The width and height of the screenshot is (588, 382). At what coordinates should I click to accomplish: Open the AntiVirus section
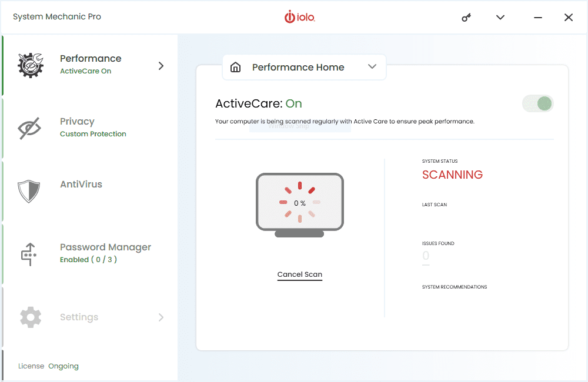click(90, 191)
